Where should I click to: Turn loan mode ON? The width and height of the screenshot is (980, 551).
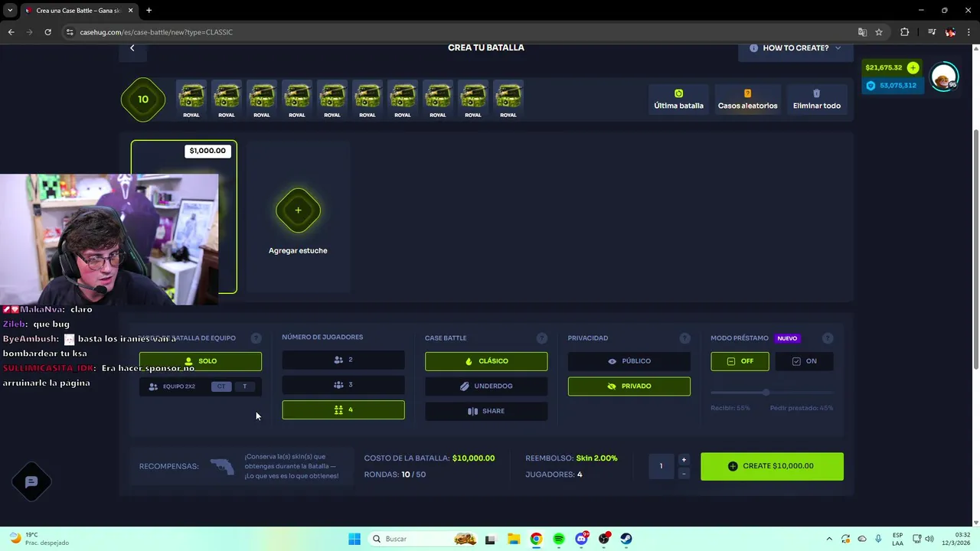point(805,361)
